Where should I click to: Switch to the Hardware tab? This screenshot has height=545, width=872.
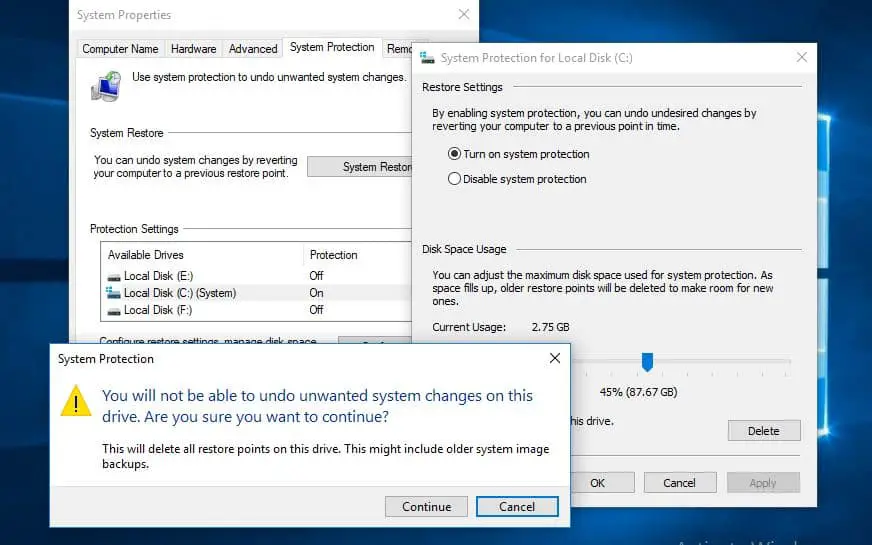[x=194, y=49]
